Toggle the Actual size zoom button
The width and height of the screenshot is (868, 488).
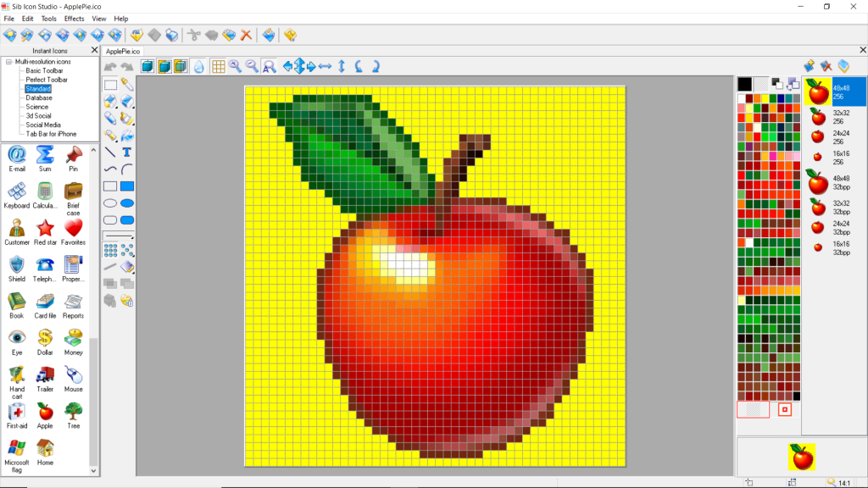click(x=269, y=66)
